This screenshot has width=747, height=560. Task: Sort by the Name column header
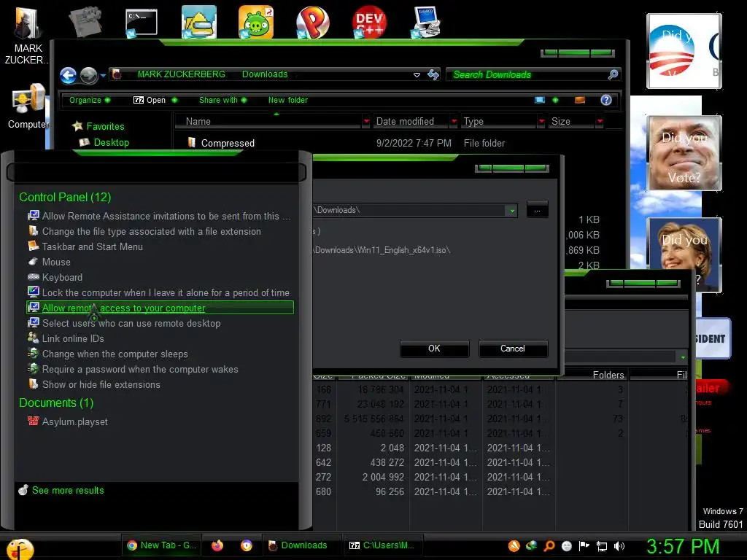268,122
